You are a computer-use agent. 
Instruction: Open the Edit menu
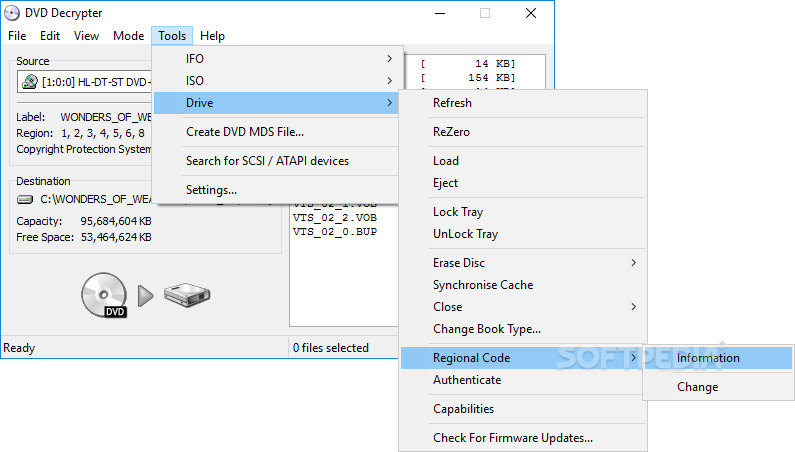[x=50, y=36]
